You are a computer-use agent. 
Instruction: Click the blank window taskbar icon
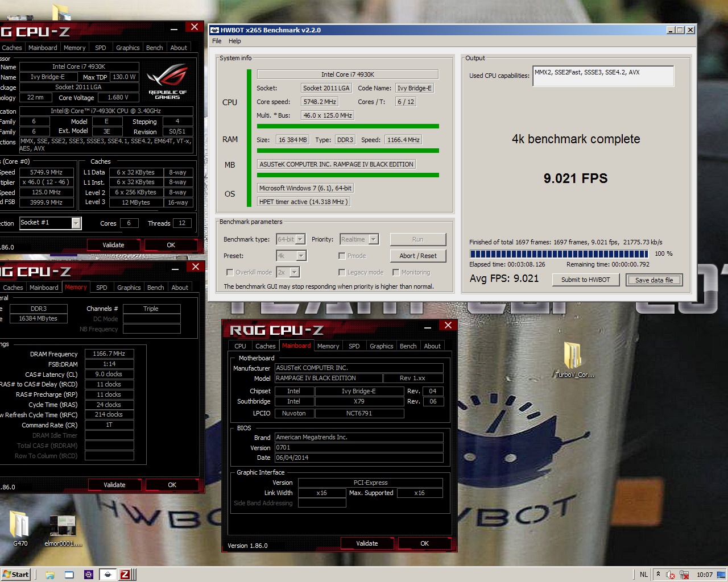pyautogui.click(x=69, y=575)
